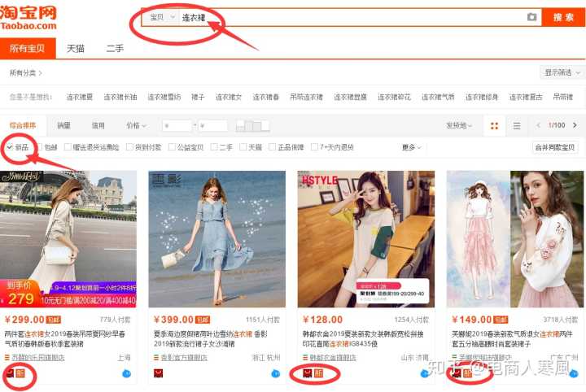This screenshot has width=586, height=392.
Task: Click the price range distribution bar
Action: 252,126
